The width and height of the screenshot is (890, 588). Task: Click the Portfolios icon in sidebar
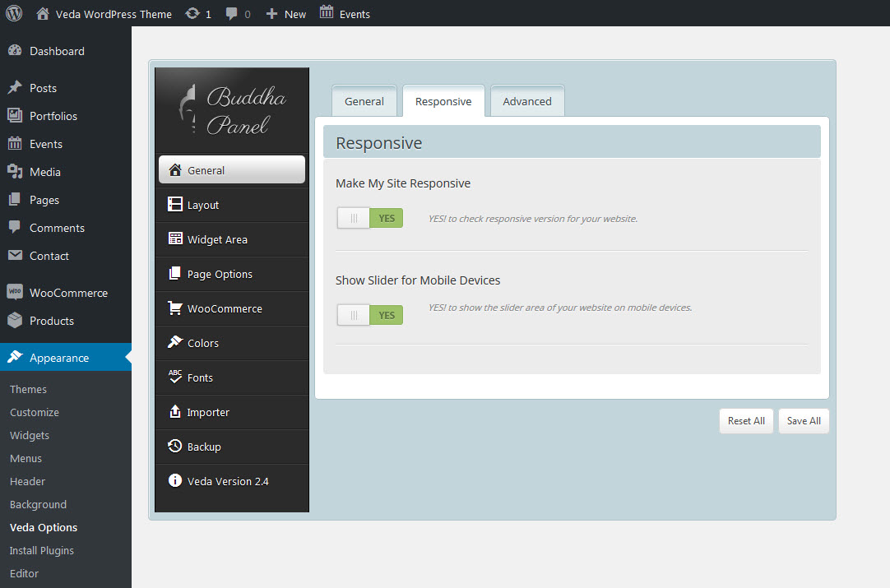coord(15,116)
